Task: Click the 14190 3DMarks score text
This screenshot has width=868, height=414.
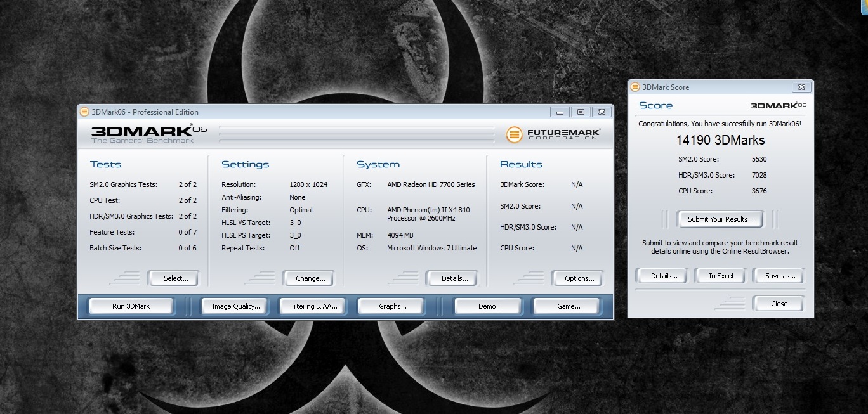Action: pyautogui.click(x=720, y=141)
